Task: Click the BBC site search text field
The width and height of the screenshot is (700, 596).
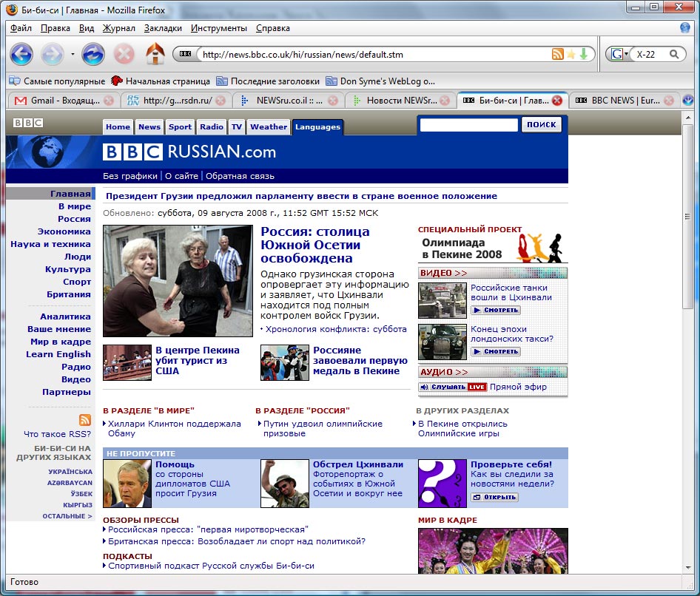Action: [x=468, y=124]
